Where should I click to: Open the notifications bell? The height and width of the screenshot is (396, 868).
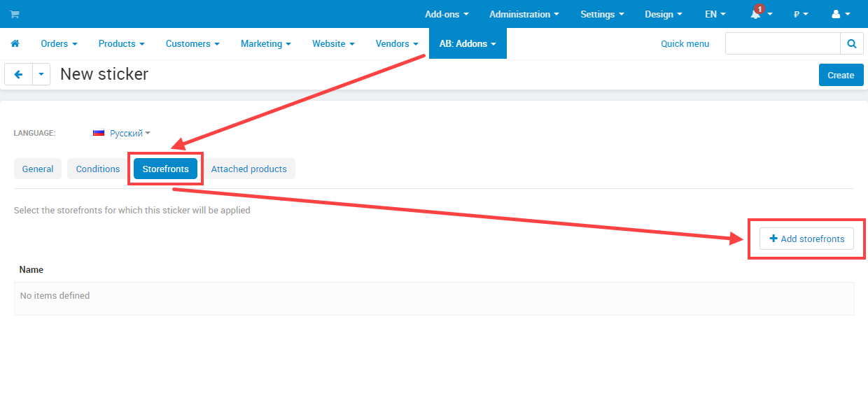tap(756, 14)
